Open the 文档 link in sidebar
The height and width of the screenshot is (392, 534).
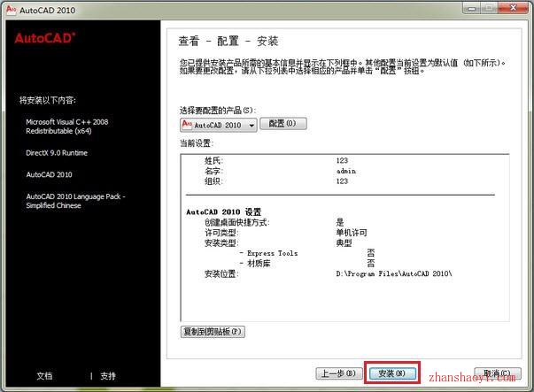pos(44,376)
